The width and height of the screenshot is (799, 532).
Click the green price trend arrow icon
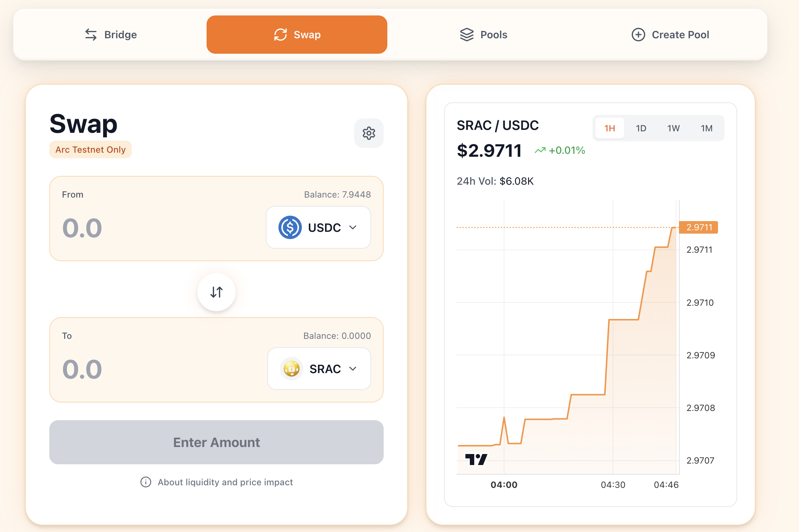point(540,150)
